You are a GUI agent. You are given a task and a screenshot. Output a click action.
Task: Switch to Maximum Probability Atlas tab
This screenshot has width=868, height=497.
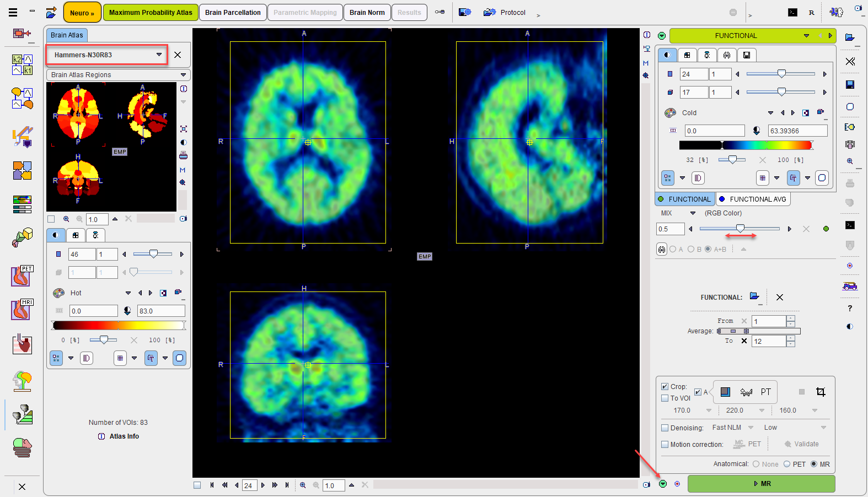tap(151, 12)
